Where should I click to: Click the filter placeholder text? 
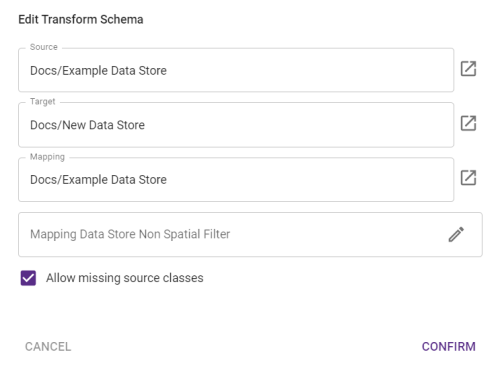point(130,234)
